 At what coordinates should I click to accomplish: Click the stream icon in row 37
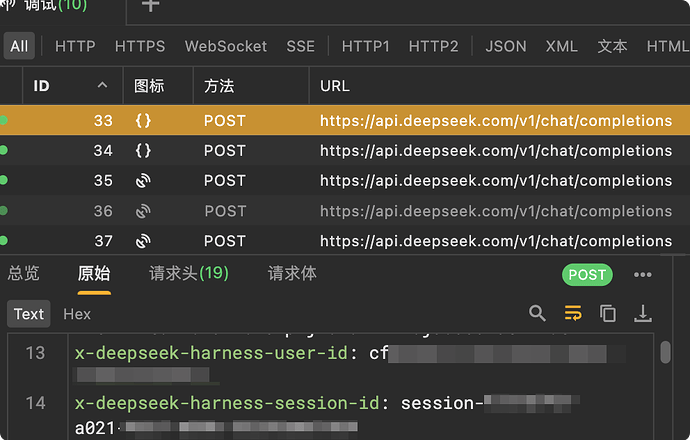click(143, 241)
